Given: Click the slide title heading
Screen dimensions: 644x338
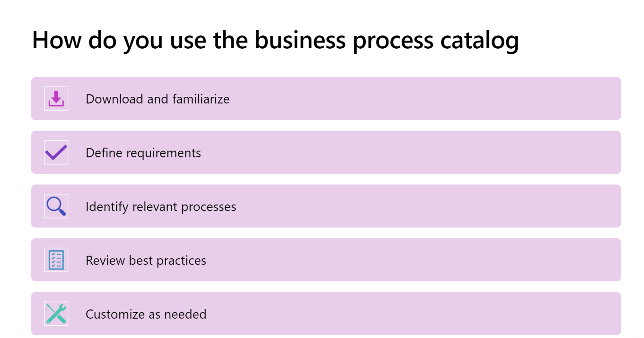Looking at the screenshot, I should tap(275, 40).
